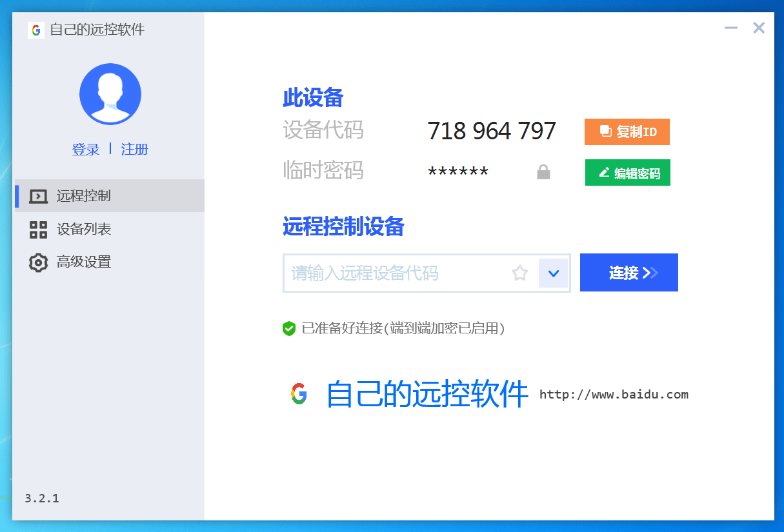Open 高级设置 in the sidebar
784x532 pixels.
(108, 262)
